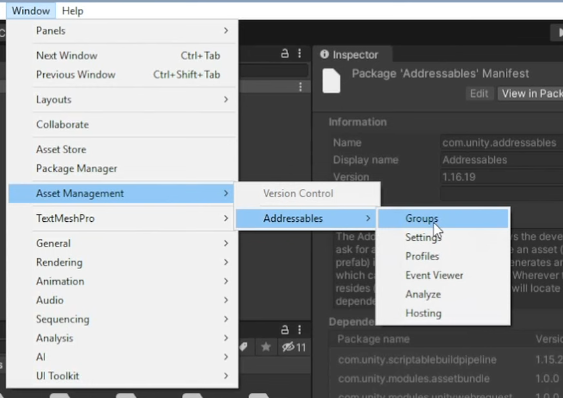Open the Window menu
Viewport: 563px width, 398px height.
click(31, 11)
